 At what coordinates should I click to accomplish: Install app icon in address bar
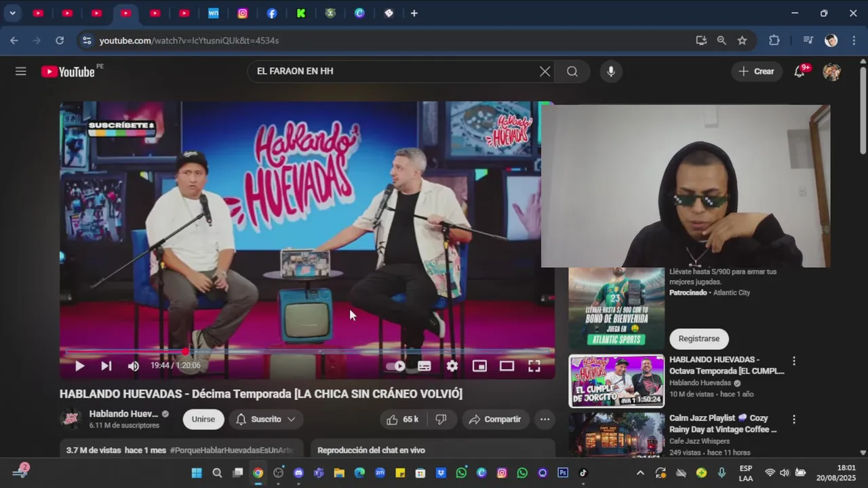click(x=701, y=41)
